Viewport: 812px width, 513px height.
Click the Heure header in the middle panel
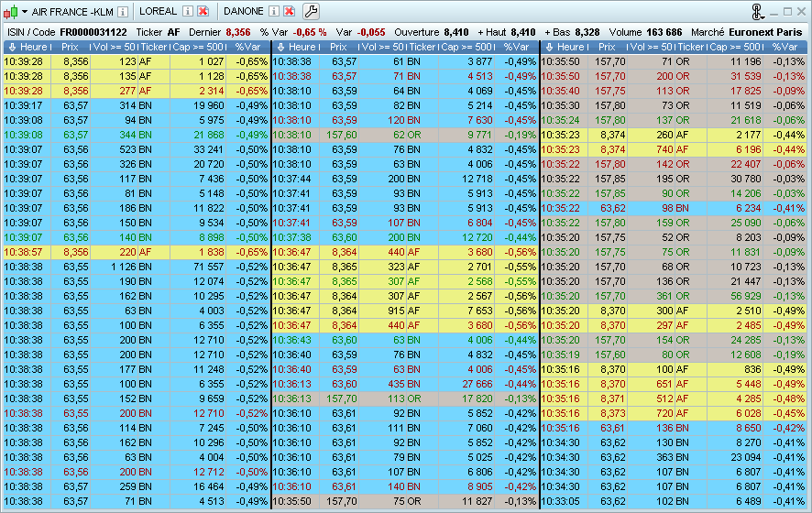pos(302,47)
